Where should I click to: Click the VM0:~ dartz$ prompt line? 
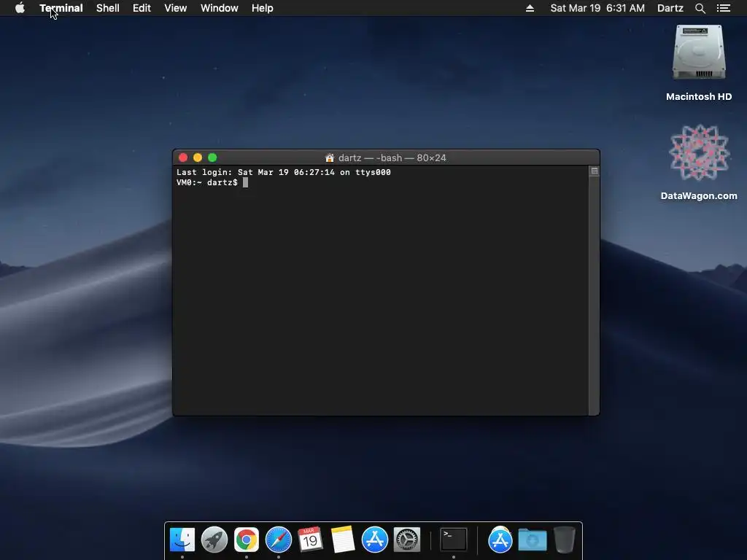tap(206, 182)
